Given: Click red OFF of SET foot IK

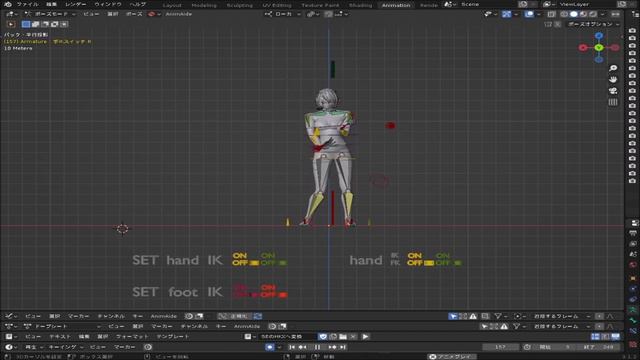Looking at the screenshot, I should [x=269, y=295].
